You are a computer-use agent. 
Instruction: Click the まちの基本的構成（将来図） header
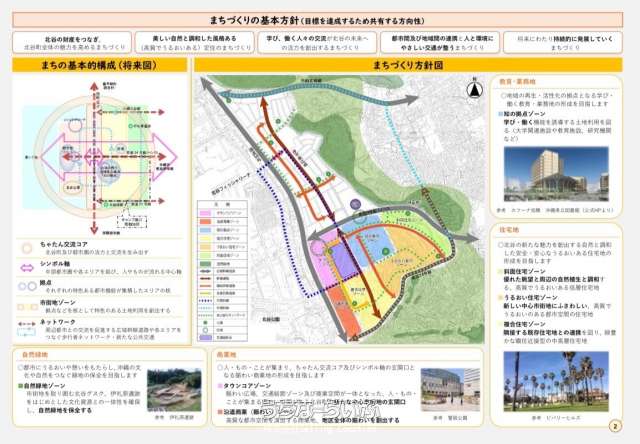point(96,64)
